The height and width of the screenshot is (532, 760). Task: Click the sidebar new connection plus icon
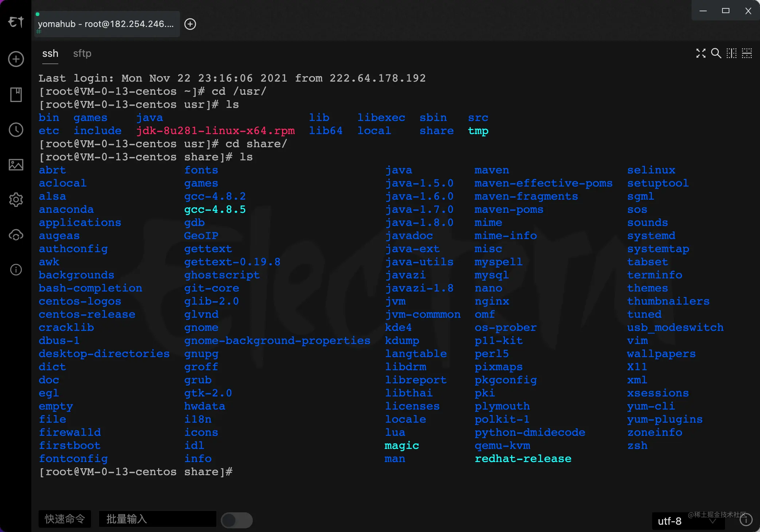point(16,59)
